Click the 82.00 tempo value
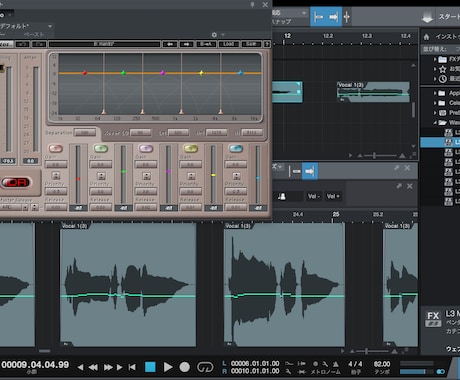This screenshot has height=380, width=460. pyautogui.click(x=382, y=364)
